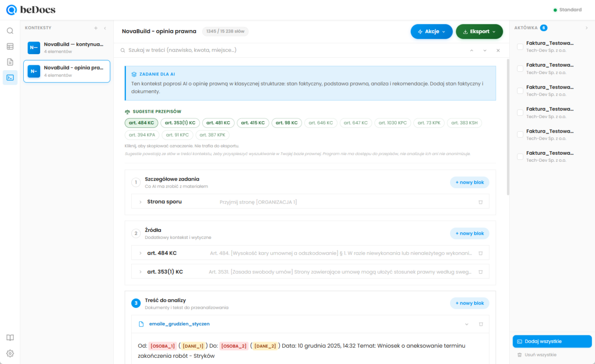Click the NovaBuild - opinia prawna title
The image size is (595, 364).
[x=159, y=31]
